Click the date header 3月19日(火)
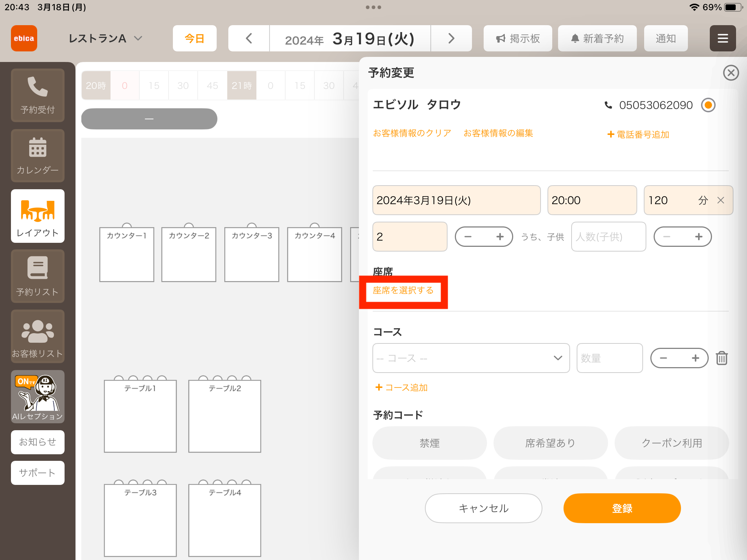 pyautogui.click(x=350, y=38)
